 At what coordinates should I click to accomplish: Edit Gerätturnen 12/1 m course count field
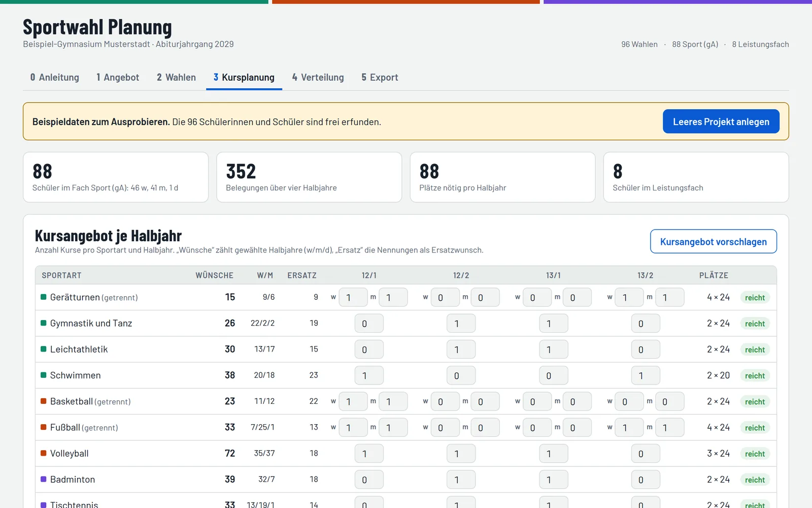pos(393,297)
